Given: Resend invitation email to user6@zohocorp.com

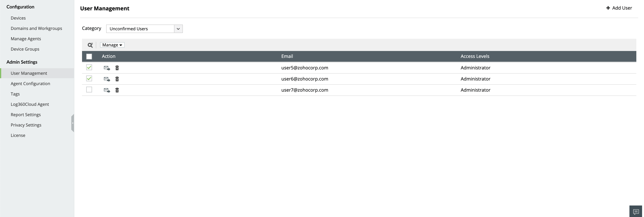Looking at the screenshot, I should 107,79.
